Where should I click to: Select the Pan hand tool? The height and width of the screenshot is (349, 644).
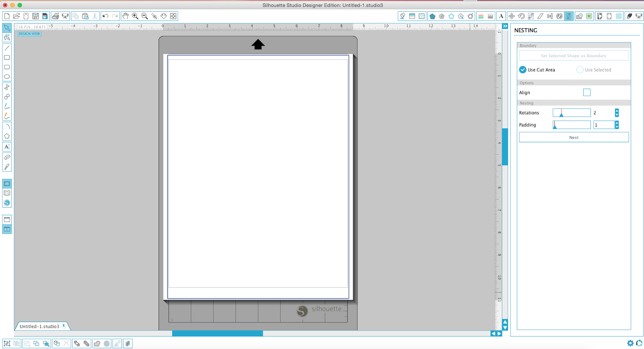[126, 16]
